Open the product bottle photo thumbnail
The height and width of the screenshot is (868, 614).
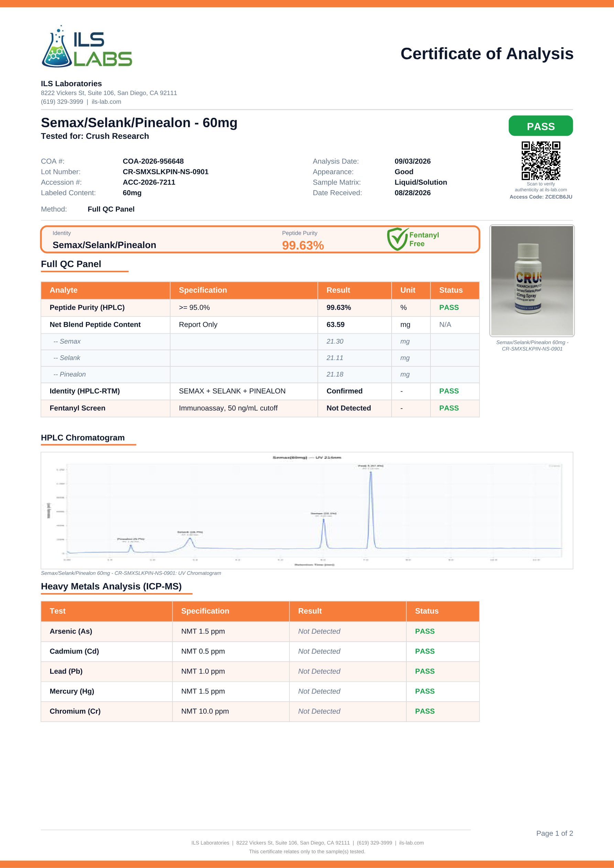tap(532, 280)
